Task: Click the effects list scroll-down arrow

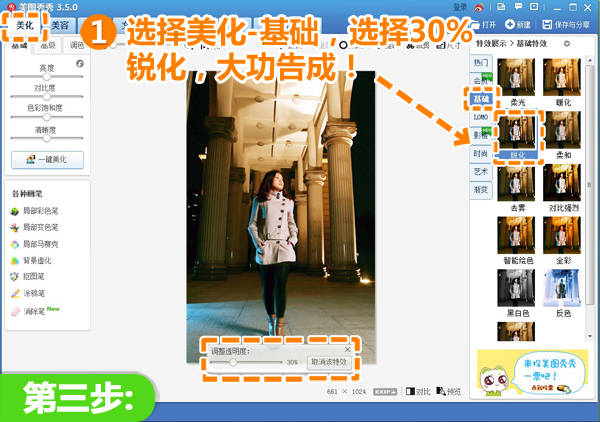Action: [590, 336]
